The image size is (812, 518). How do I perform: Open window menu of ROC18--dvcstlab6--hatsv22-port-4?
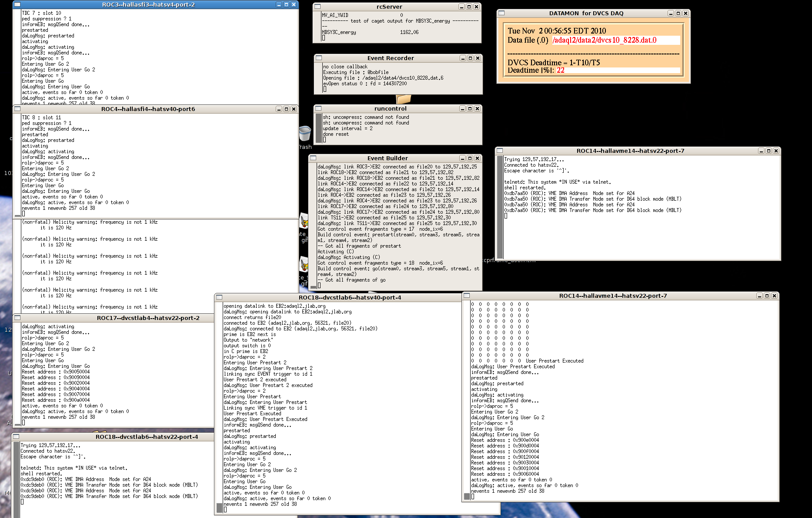(x=16, y=437)
